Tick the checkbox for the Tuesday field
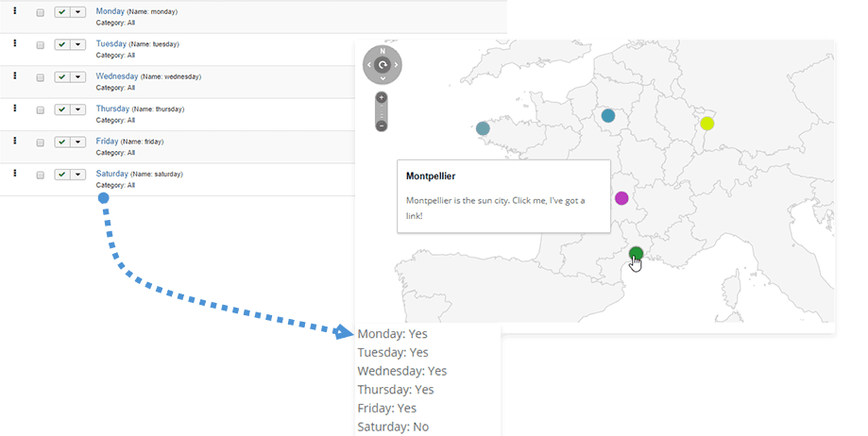 tap(40, 45)
